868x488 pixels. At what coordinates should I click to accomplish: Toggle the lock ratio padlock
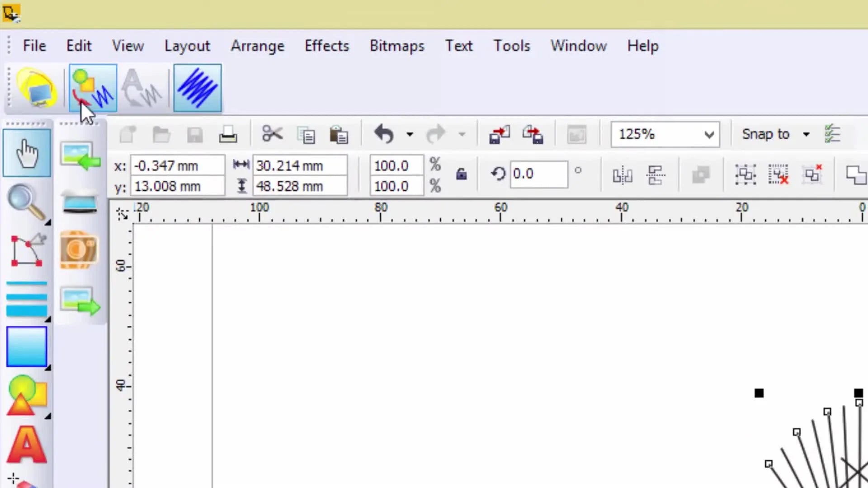461,174
